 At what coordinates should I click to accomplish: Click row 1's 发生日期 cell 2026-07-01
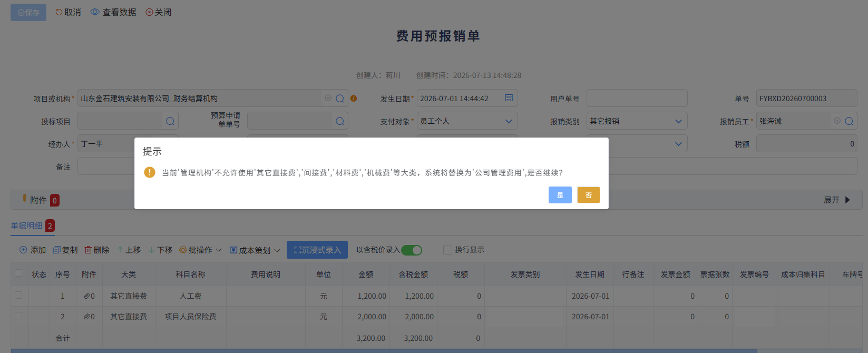coord(590,296)
